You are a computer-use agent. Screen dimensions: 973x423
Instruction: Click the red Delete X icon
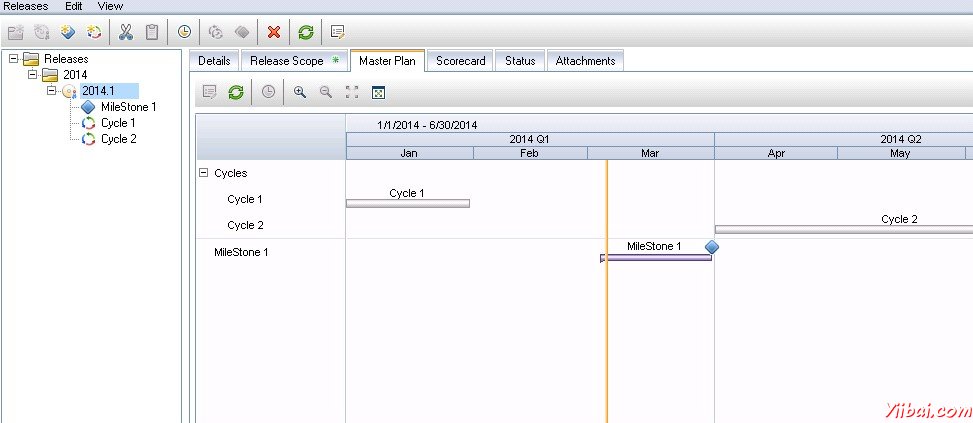[x=274, y=32]
